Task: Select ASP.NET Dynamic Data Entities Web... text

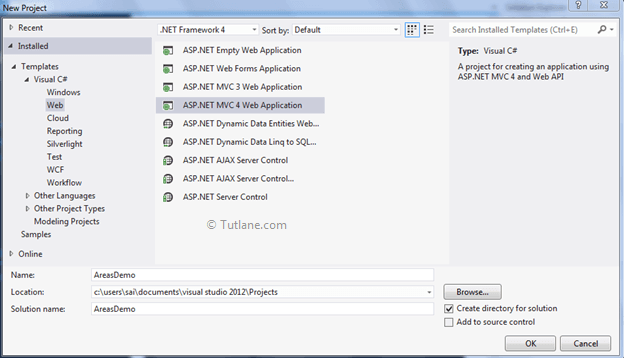Action: coord(251,124)
